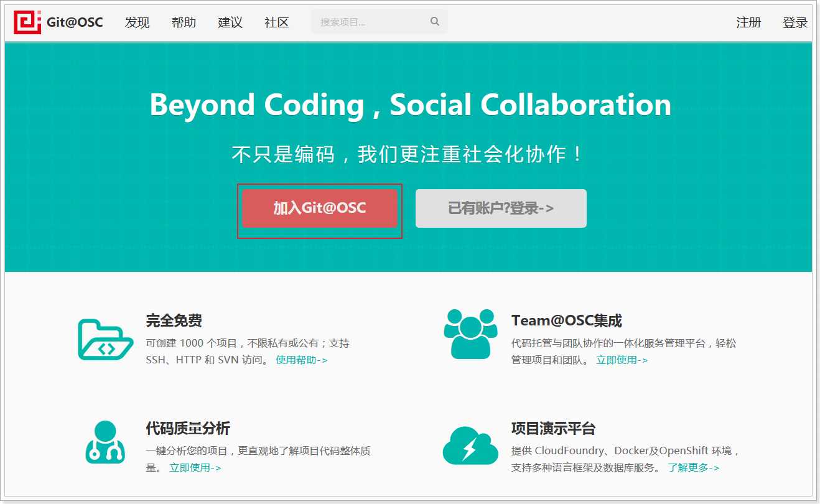
Task: Open 立即使用-> link under Team@OSC集成
Action: click(x=622, y=360)
